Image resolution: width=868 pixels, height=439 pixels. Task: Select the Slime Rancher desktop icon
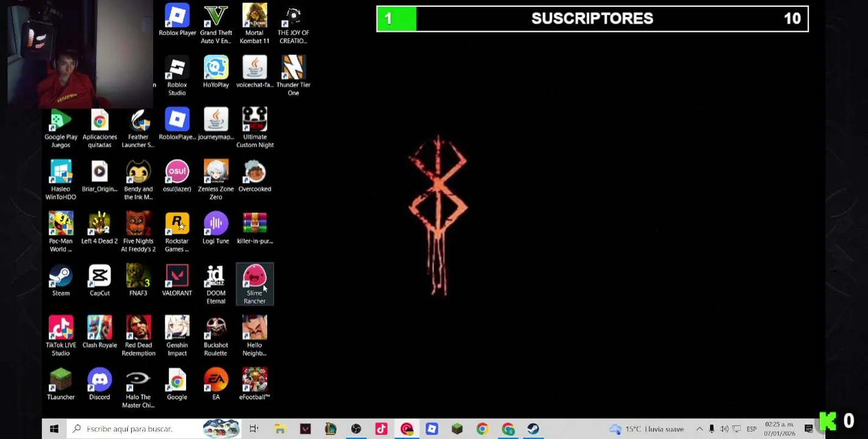tap(255, 284)
